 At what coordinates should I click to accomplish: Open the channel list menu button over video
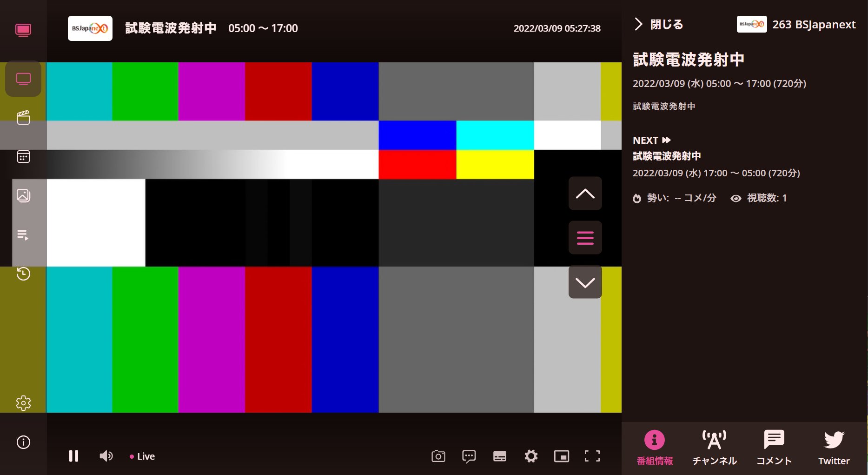[585, 237]
